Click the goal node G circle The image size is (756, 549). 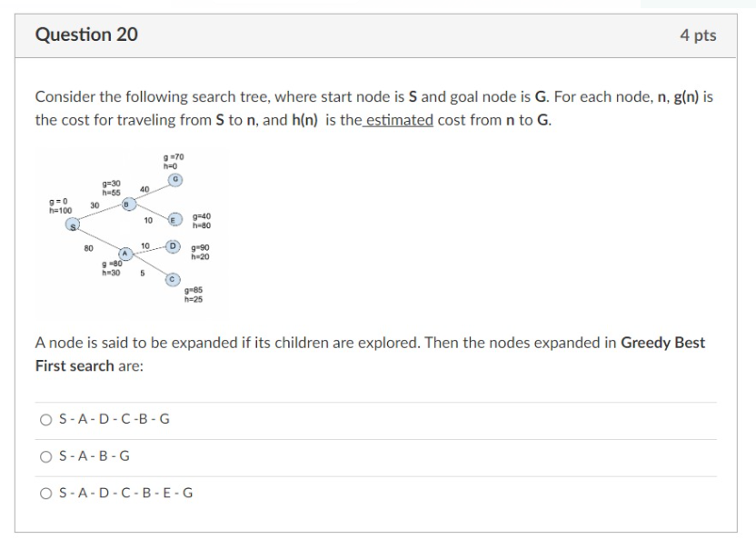tap(175, 179)
